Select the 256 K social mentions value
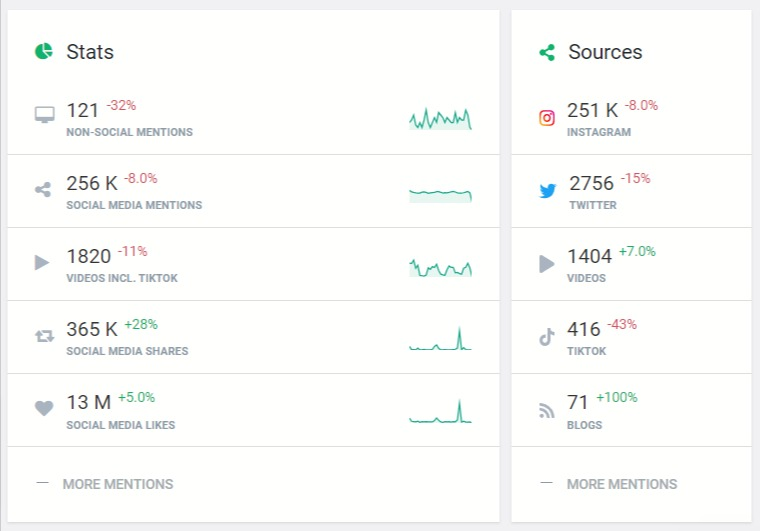 click(92, 184)
